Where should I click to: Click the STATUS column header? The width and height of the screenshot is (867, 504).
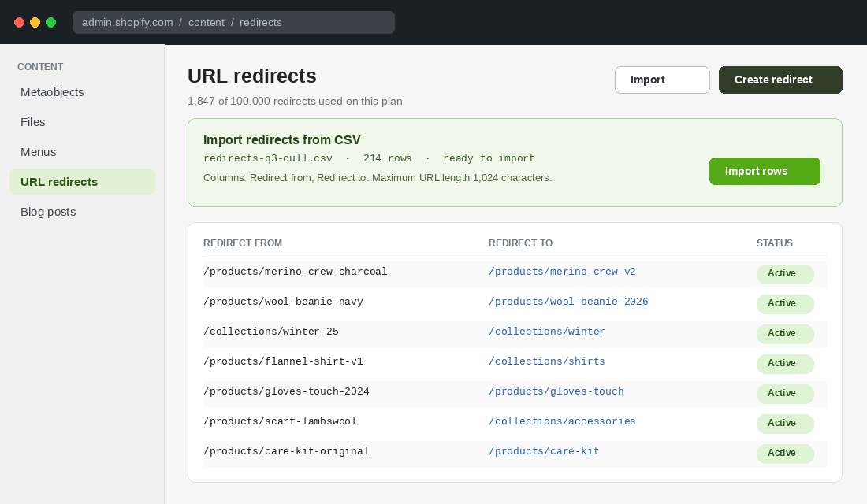point(775,243)
